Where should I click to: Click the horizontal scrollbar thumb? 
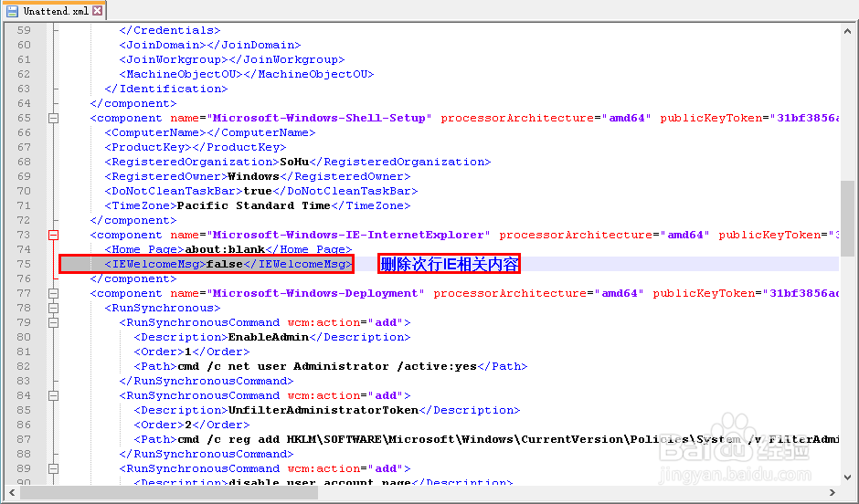(169, 492)
